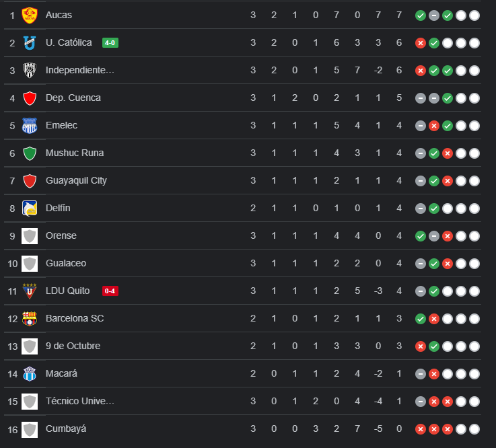
Task: Open the Dep. Cuenca team page
Action: pyautogui.click(x=73, y=98)
